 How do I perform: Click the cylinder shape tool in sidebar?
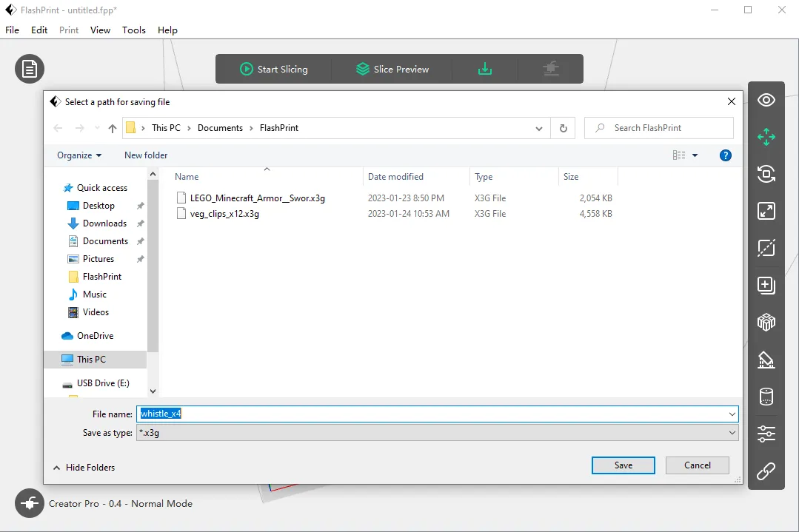coord(766,397)
